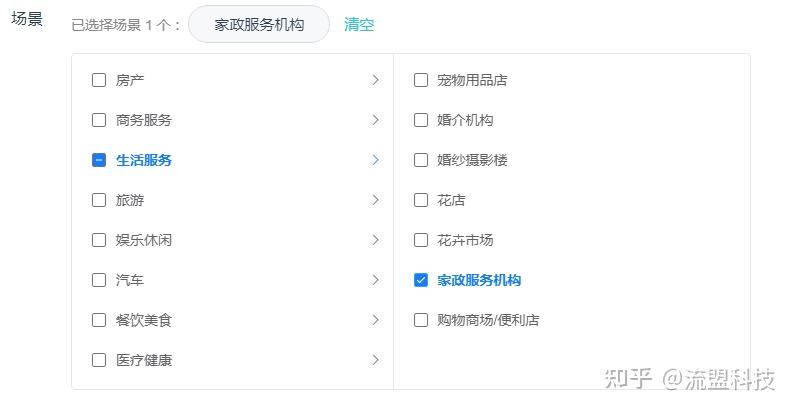Image resolution: width=795 pixels, height=412 pixels.
Task: Click the 清空 link to clear selection
Action: click(x=359, y=25)
